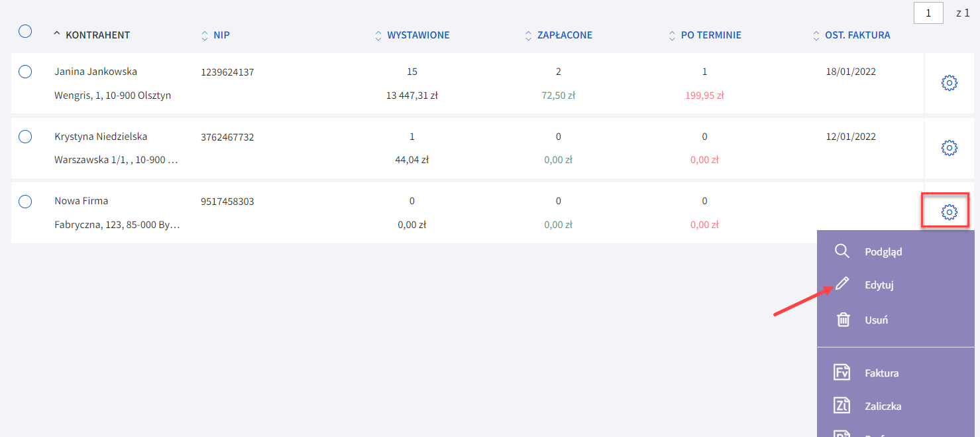Choose Edytuj from the context menu
The width and height of the screenshot is (980, 437).
click(879, 285)
